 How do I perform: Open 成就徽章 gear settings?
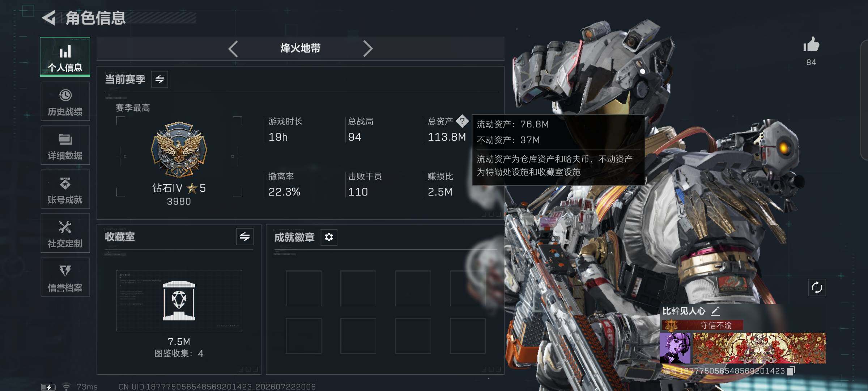[329, 237]
